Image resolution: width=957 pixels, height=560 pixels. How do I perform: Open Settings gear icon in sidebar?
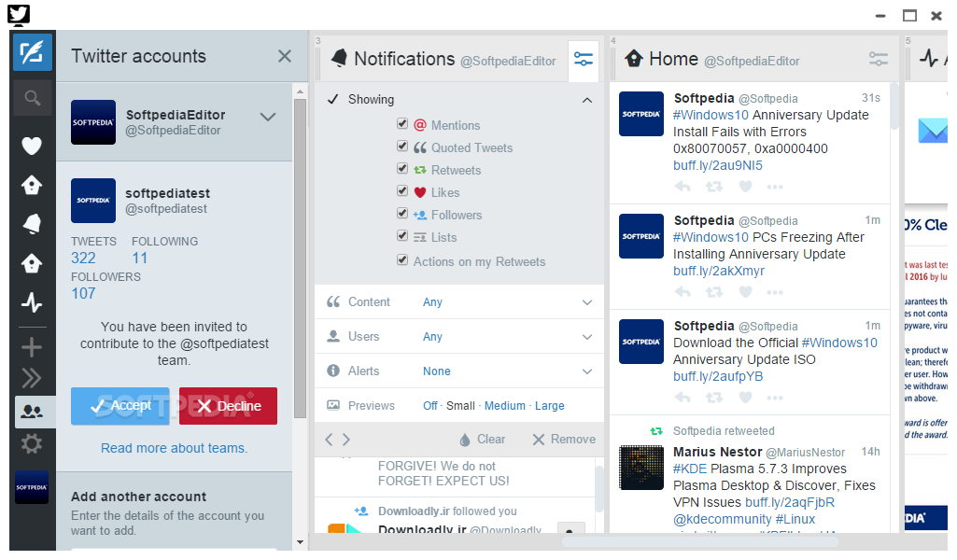pos(32,443)
